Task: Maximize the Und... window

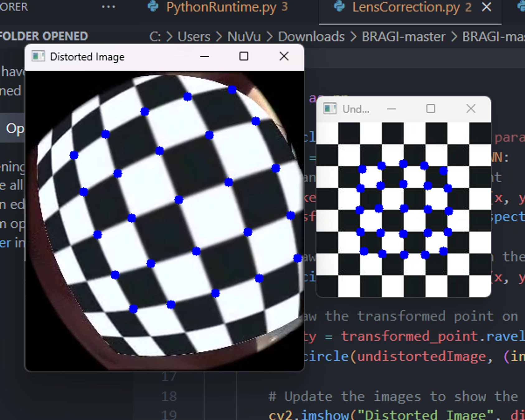Action: pyautogui.click(x=431, y=109)
